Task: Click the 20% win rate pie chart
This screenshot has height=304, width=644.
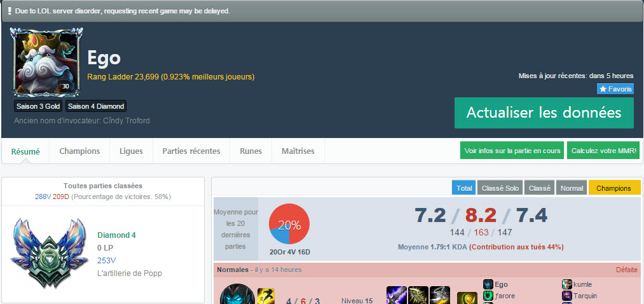Action: coord(289,225)
